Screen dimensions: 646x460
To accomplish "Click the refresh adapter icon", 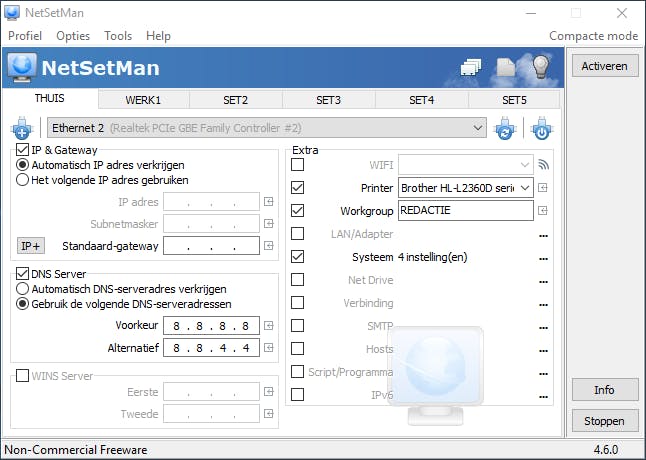I will pos(505,128).
